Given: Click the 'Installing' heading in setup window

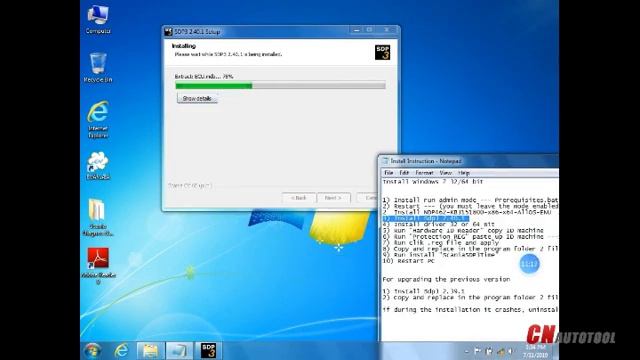Looking at the screenshot, I should pyautogui.click(x=184, y=46).
